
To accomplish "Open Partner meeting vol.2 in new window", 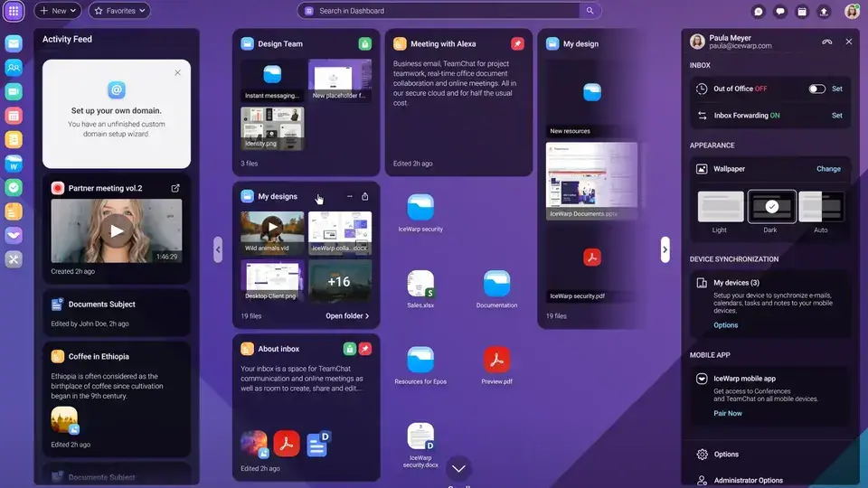I will pos(175,188).
